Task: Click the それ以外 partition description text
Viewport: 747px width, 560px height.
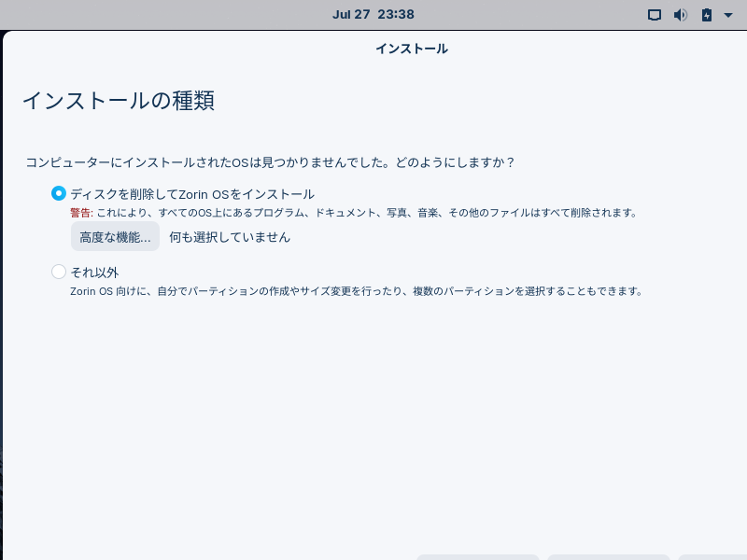Action: click(357, 291)
